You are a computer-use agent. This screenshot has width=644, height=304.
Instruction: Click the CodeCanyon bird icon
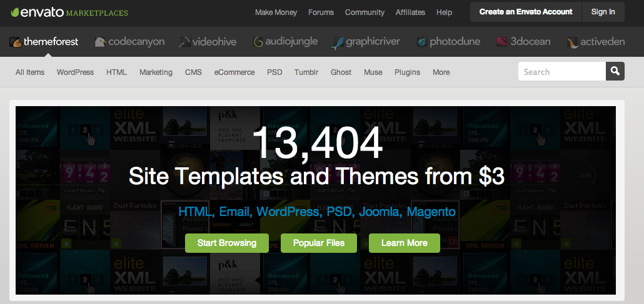[101, 42]
